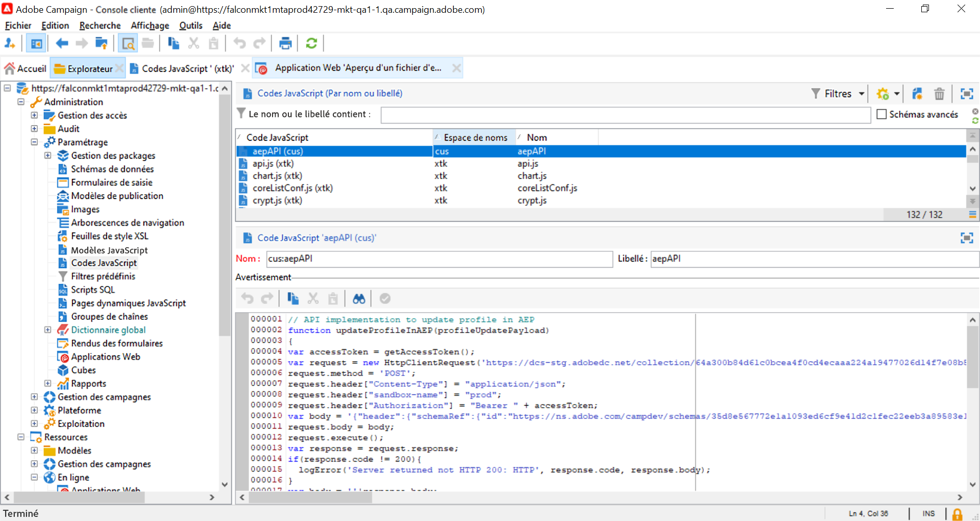This screenshot has width=980, height=521.
Task: Open the Filtres dropdown
Action: tap(839, 94)
